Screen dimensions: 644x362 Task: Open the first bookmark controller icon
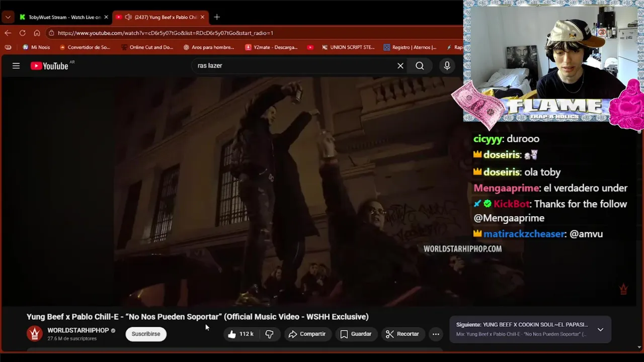(x=8, y=47)
